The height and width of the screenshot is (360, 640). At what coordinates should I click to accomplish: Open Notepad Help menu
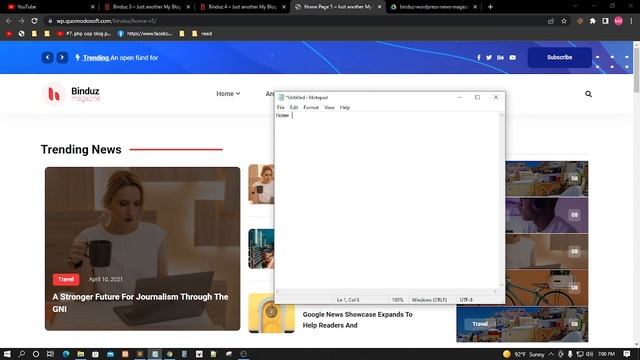point(345,107)
